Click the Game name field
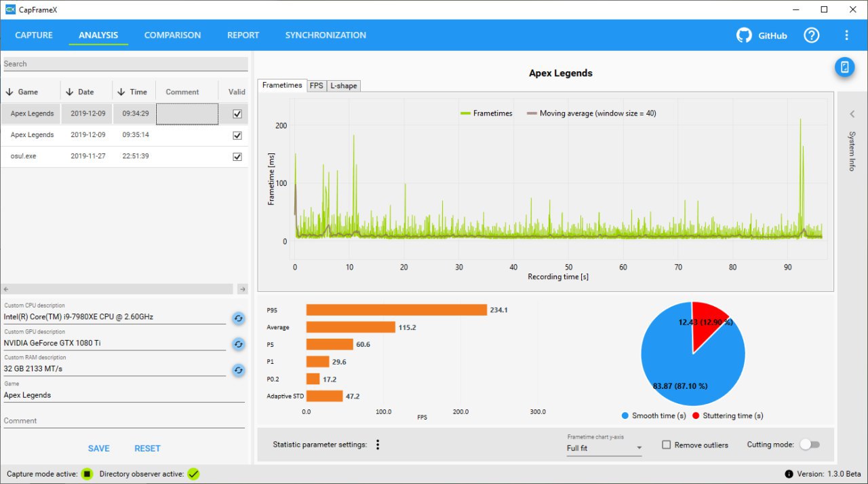 124,395
